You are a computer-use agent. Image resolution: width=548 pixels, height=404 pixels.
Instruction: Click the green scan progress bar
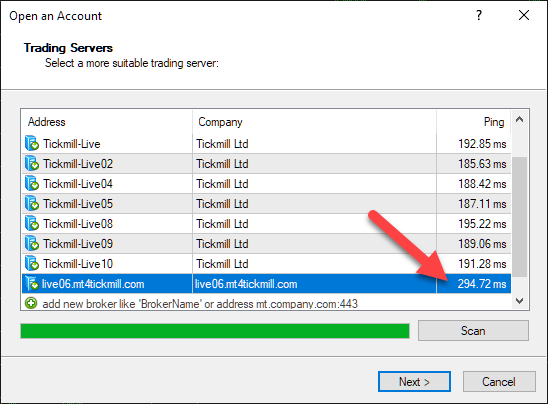pos(215,331)
